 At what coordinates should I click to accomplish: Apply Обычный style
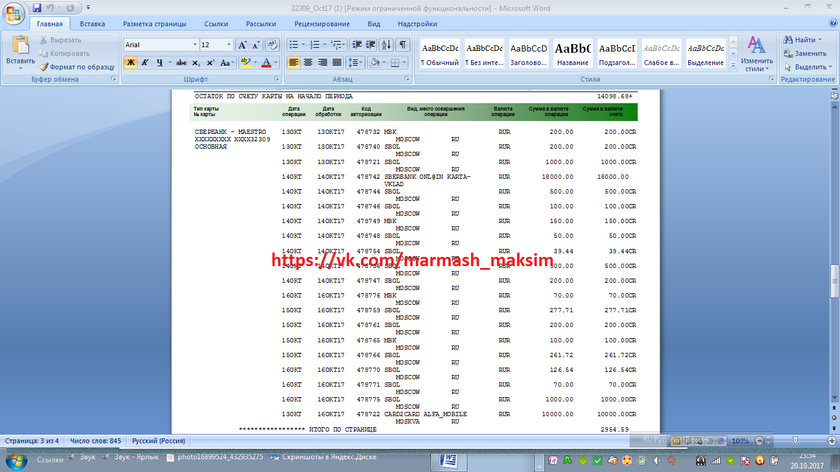(440, 54)
